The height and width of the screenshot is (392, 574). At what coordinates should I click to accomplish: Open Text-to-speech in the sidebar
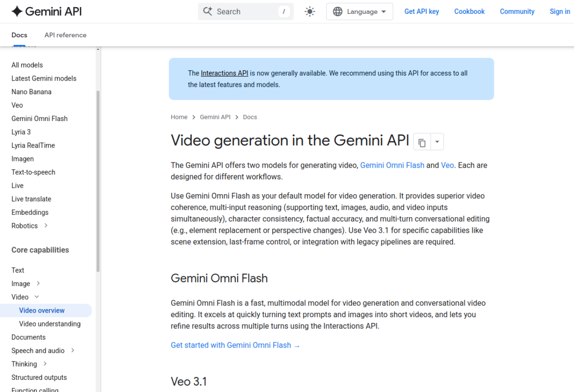(x=34, y=172)
